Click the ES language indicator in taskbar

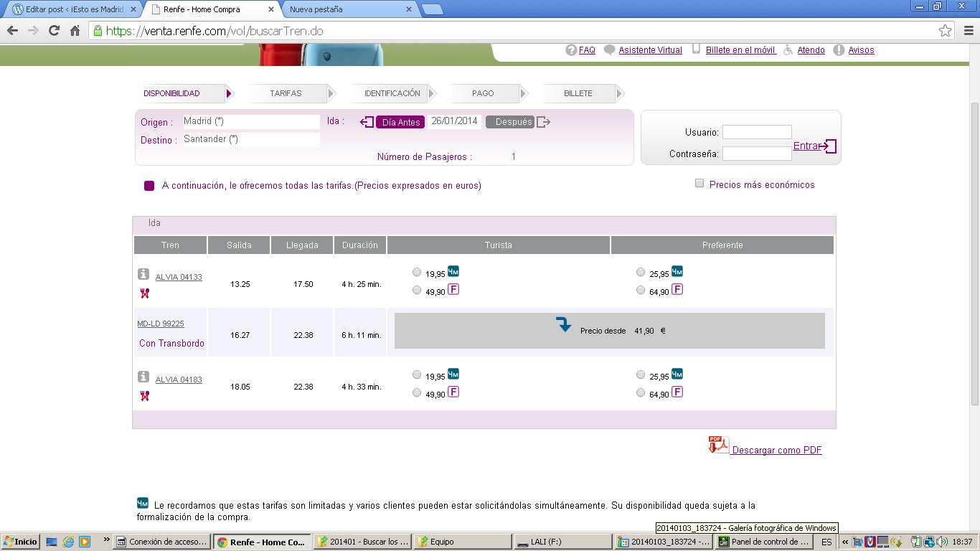pos(826,542)
